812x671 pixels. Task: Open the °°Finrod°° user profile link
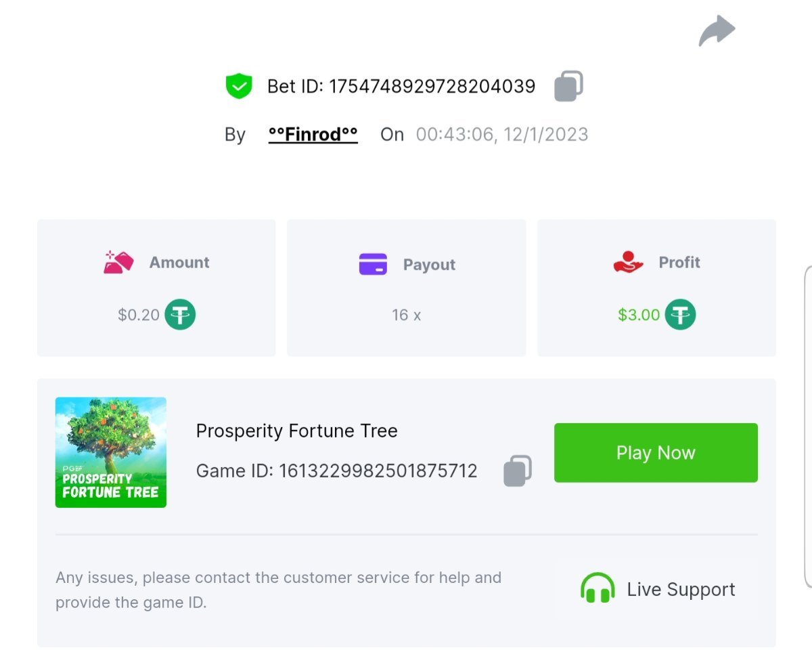point(313,135)
